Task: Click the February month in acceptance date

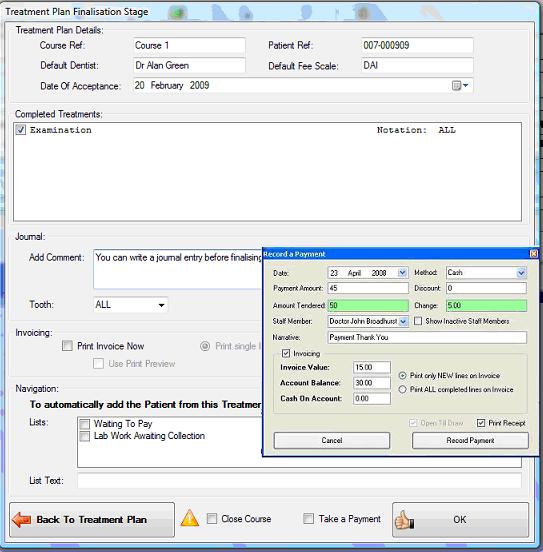Action: (167, 86)
